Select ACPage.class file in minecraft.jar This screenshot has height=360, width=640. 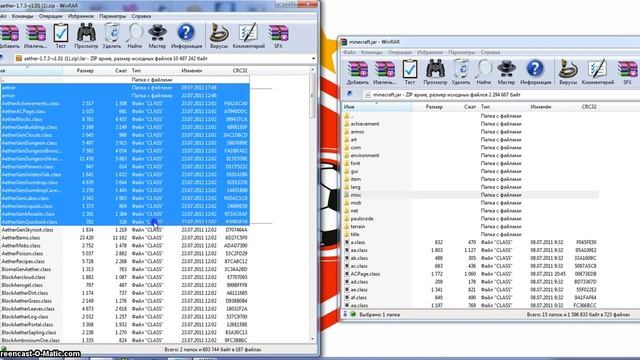point(365,274)
